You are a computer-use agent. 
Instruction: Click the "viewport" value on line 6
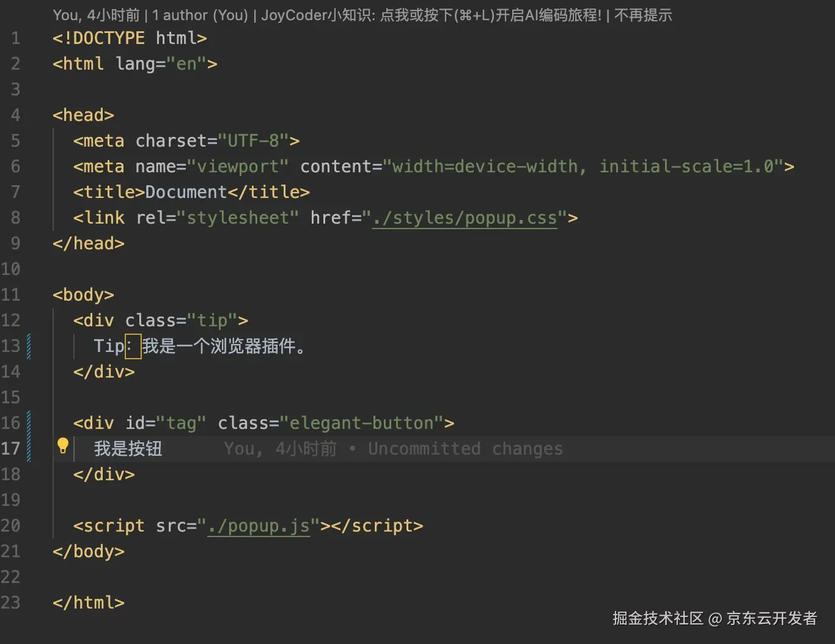coord(238,167)
